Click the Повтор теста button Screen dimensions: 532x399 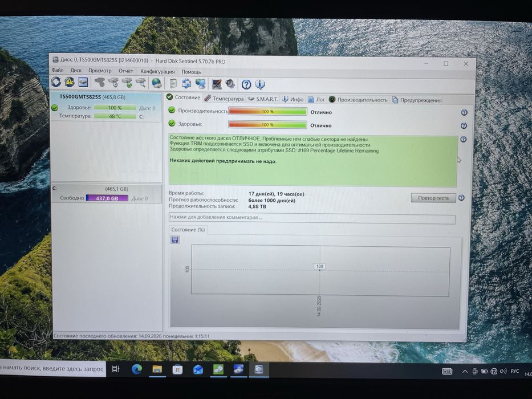433,198
